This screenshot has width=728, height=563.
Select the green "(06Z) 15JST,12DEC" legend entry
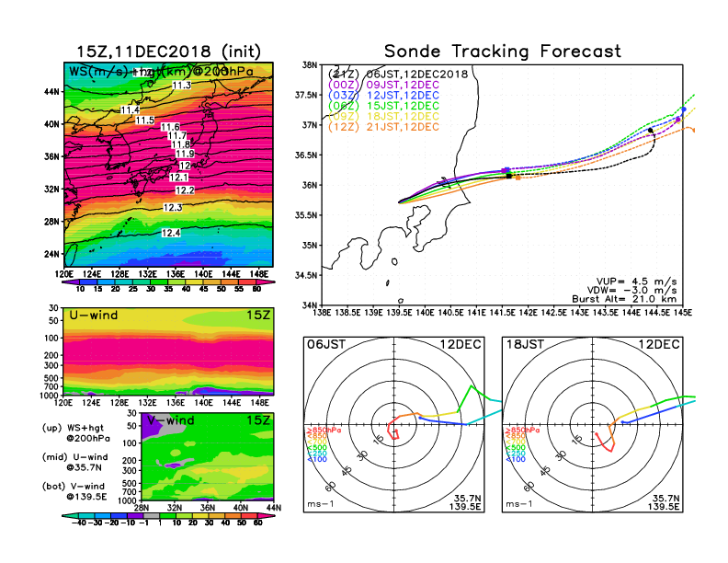(383, 106)
